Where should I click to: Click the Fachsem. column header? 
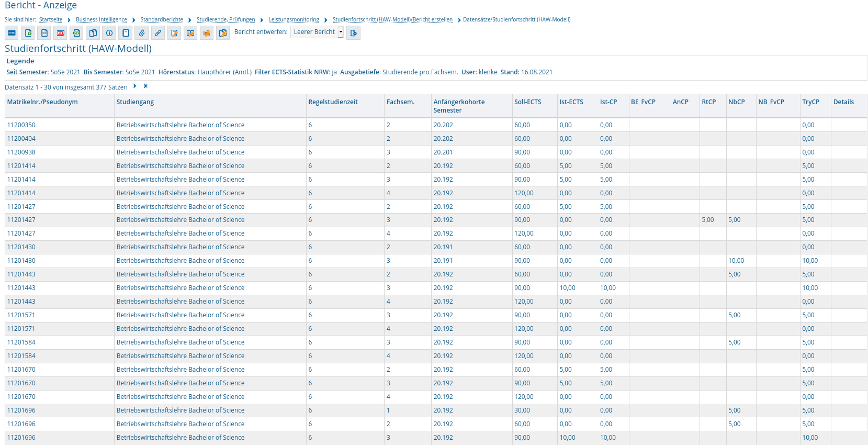(x=400, y=102)
